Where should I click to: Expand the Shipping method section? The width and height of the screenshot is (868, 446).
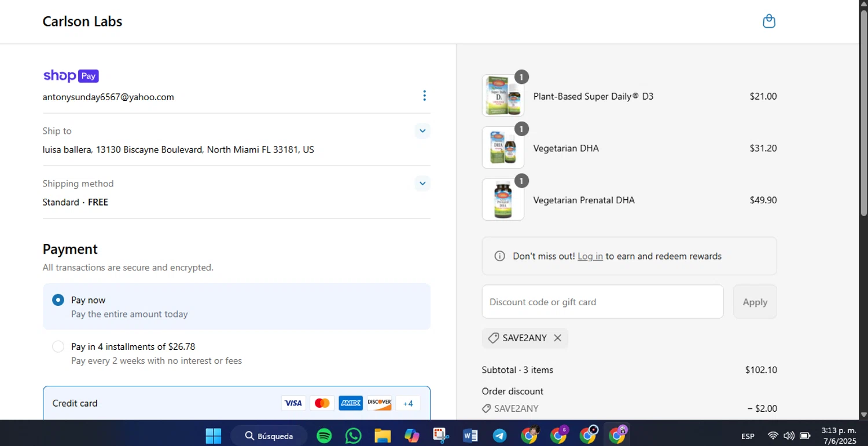pos(422,184)
